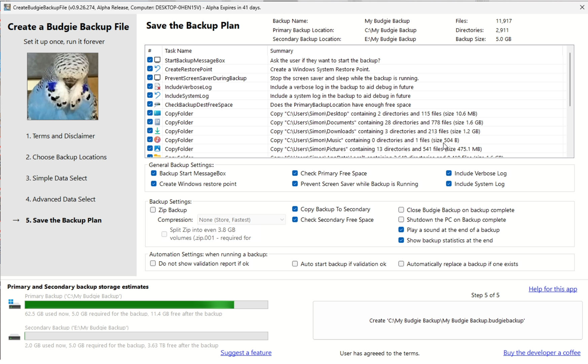Go to step 2. Choose Backup Locations
Image resolution: width=588 pixels, height=364 pixels.
(66, 157)
